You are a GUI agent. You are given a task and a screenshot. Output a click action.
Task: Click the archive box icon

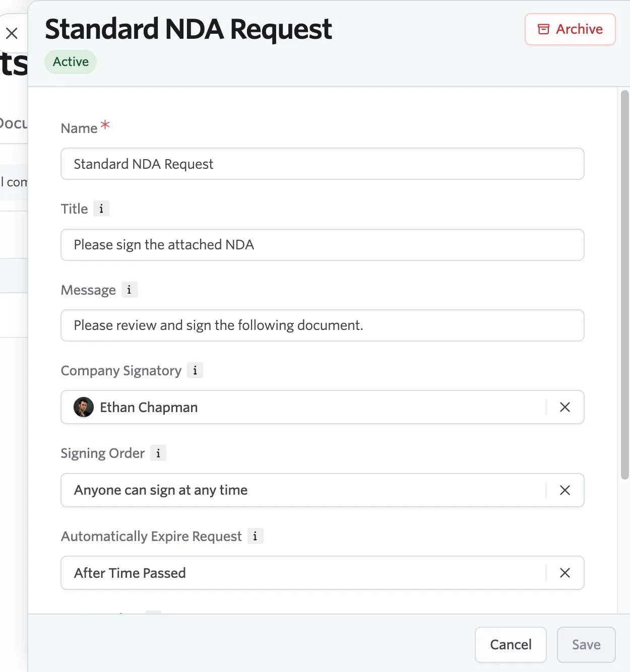coord(543,29)
